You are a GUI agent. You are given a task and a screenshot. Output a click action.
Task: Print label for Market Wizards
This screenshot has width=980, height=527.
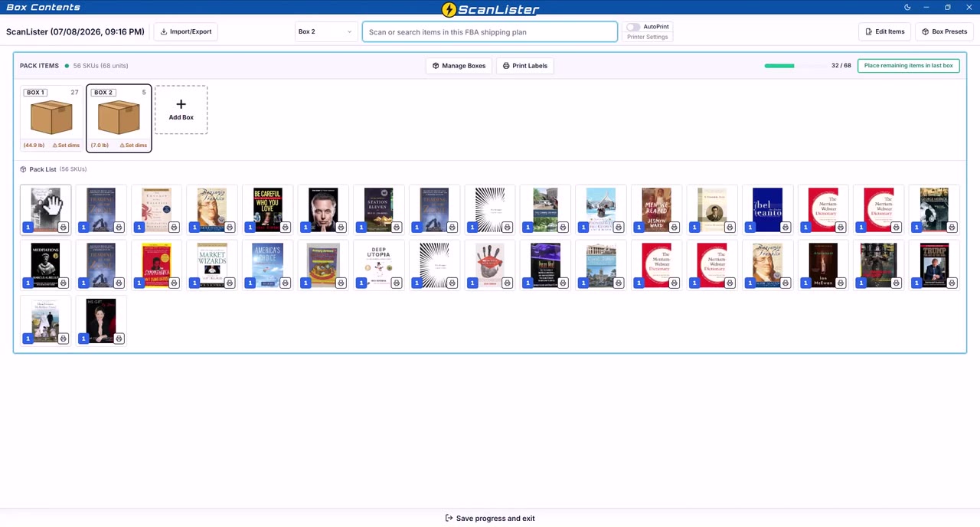230,283
